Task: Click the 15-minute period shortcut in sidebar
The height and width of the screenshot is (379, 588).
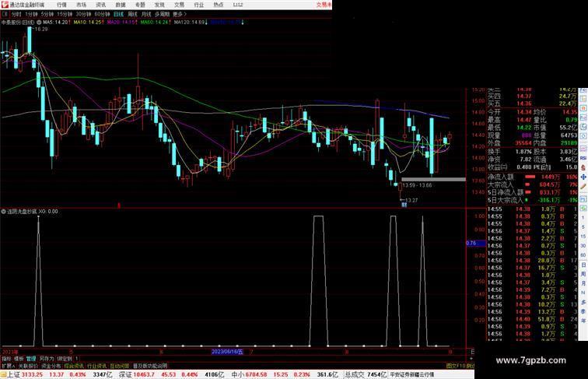Action: tap(583, 237)
